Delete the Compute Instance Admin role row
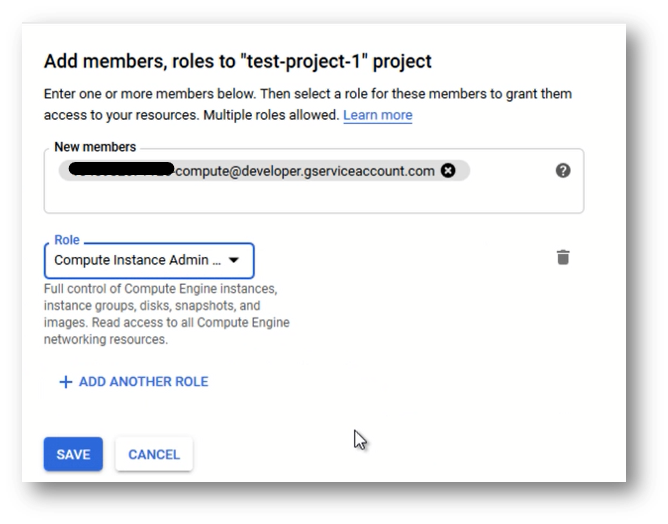This screenshot has height=524, width=668. point(563,257)
